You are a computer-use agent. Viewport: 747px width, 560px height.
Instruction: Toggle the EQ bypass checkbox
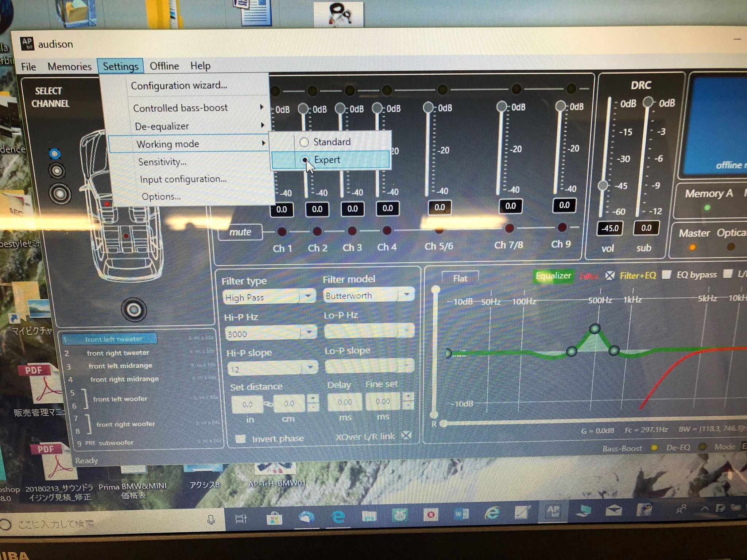pyautogui.click(x=666, y=275)
